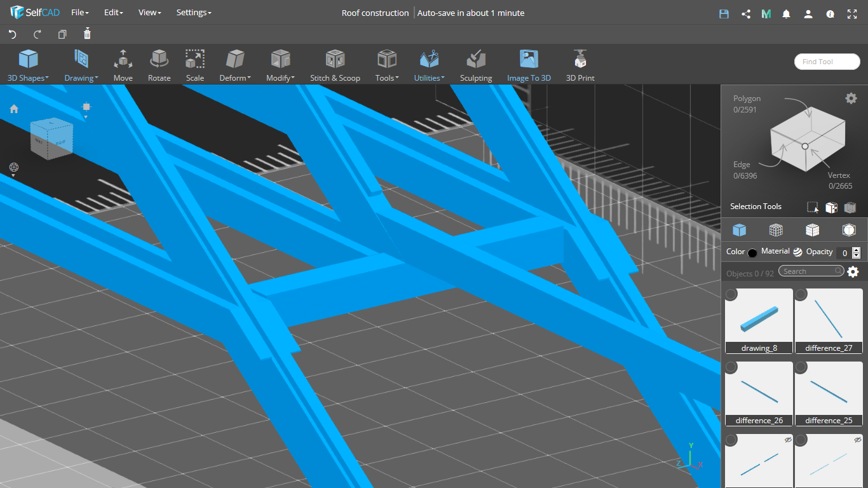Open the View menu
The width and height of the screenshot is (868, 488).
coord(150,13)
